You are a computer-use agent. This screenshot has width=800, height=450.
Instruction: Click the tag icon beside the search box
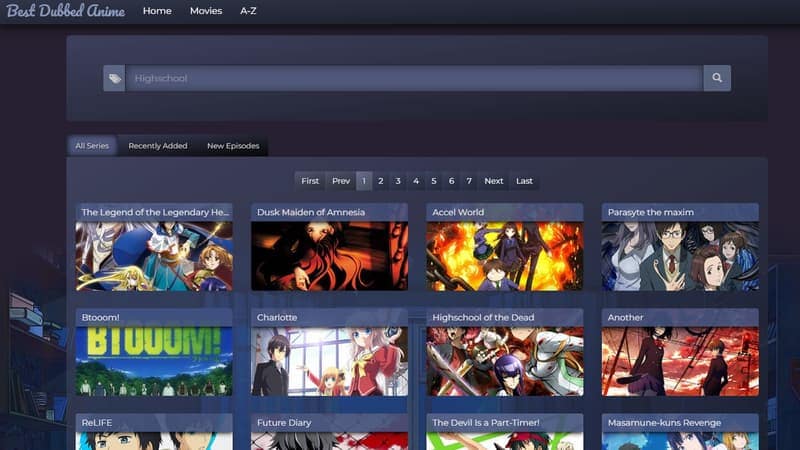click(114, 78)
